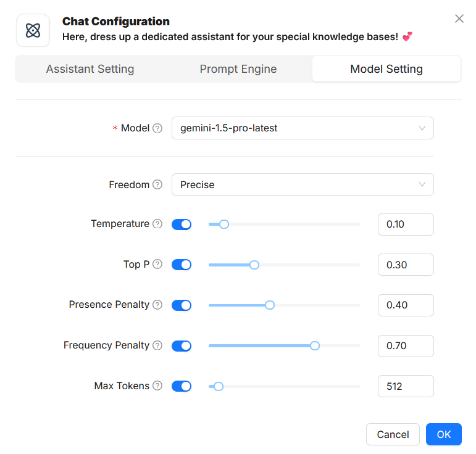Click the Frequency Penalty help icon
This screenshot has width=476, height=454.
(x=157, y=345)
